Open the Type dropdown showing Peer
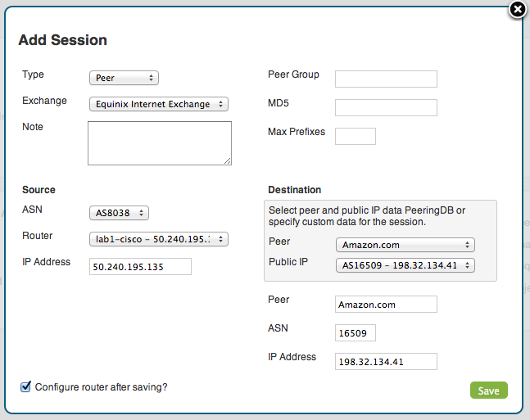 pyautogui.click(x=124, y=78)
